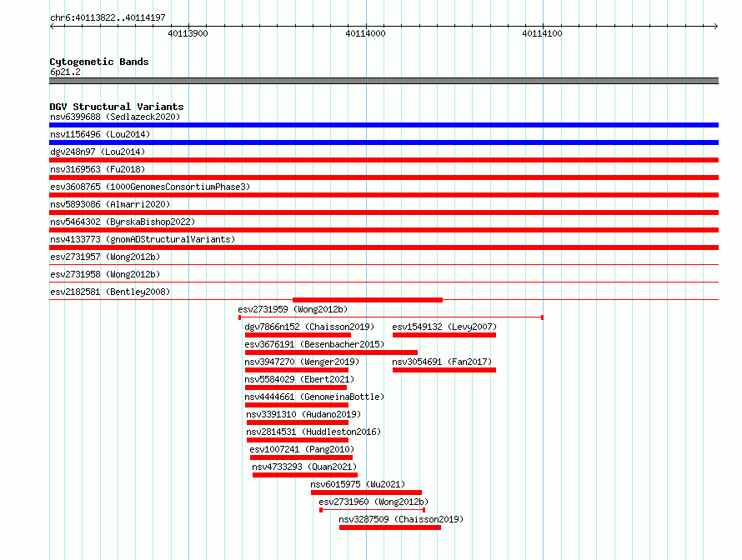
Task: Click the red bar under nsv6015975
Action: click(x=366, y=492)
